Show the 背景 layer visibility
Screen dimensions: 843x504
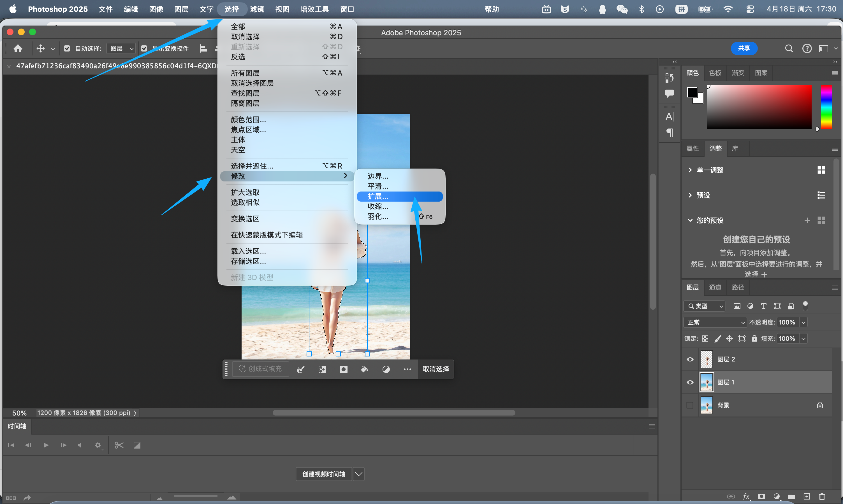tap(690, 405)
